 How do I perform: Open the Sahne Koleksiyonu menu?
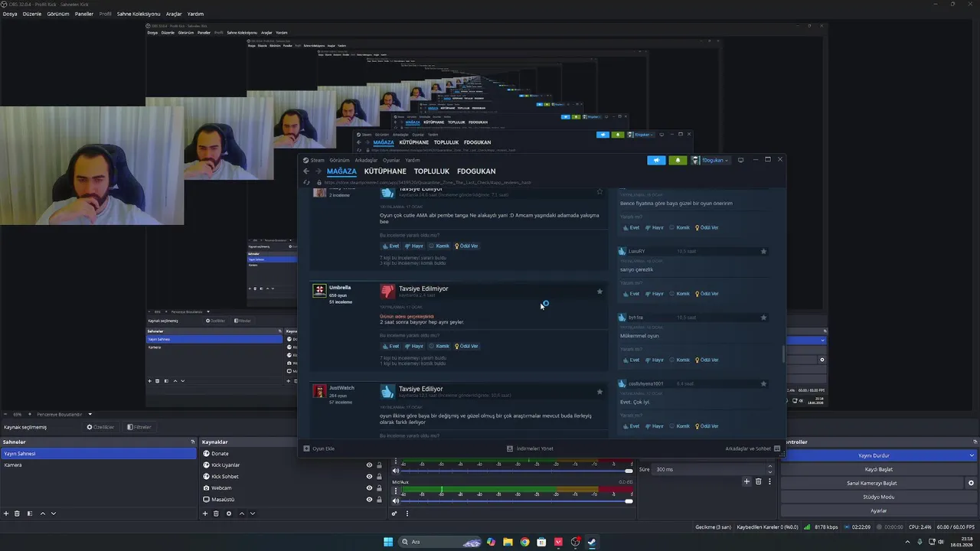click(x=139, y=14)
